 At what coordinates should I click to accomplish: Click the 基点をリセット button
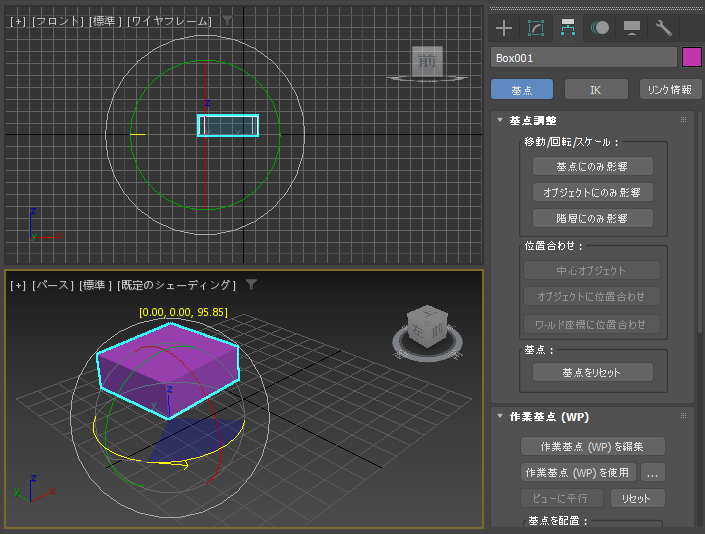pos(593,372)
